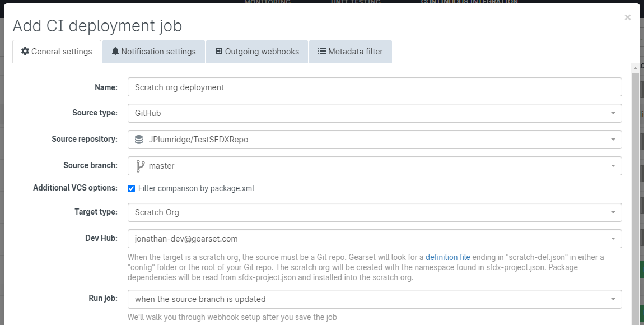Click the list icon on Metadata filter tab
Image resolution: width=644 pixels, height=325 pixels.
point(322,52)
